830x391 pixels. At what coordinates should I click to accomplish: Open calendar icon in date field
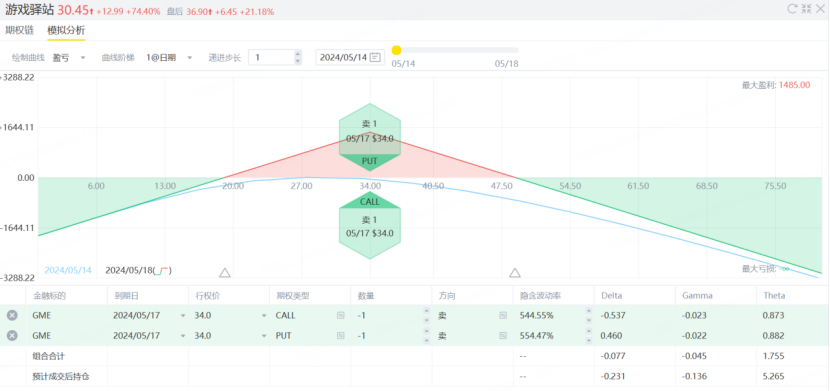click(x=376, y=57)
